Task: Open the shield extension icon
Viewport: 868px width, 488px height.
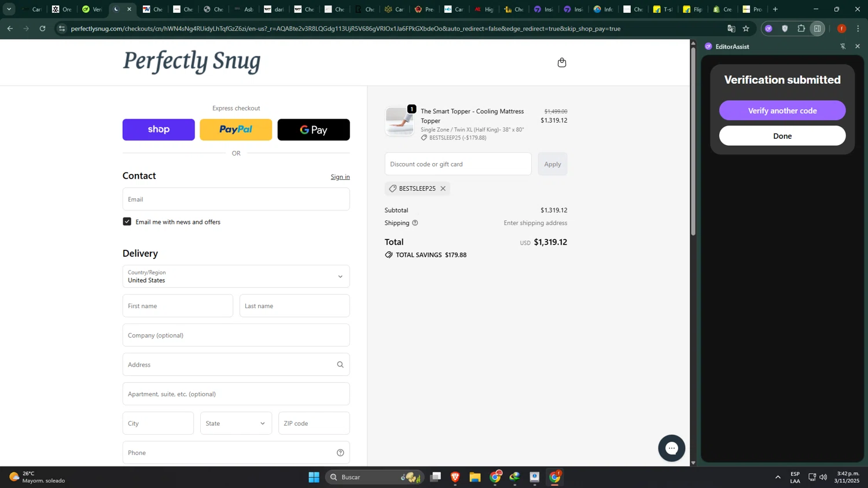Action: coord(785,28)
